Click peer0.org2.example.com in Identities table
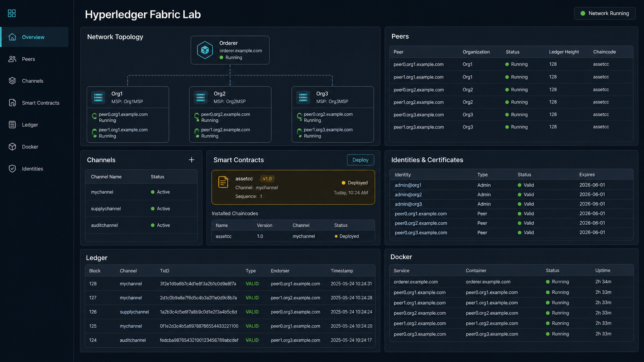The image size is (644, 362). [421, 223]
